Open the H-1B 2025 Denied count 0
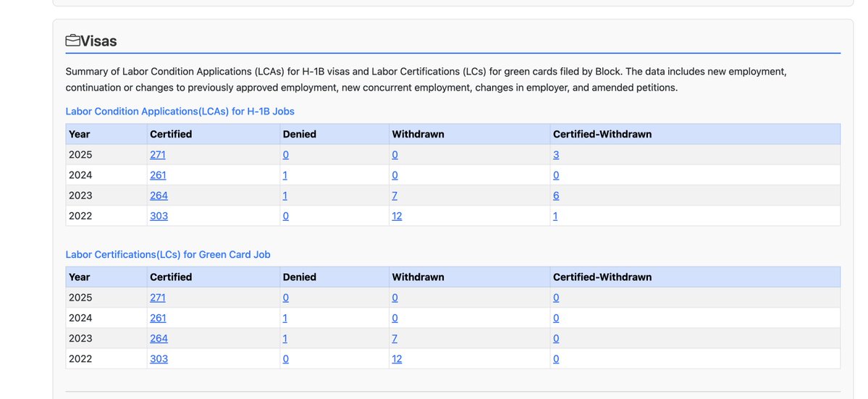The height and width of the screenshot is (399, 868). point(286,155)
